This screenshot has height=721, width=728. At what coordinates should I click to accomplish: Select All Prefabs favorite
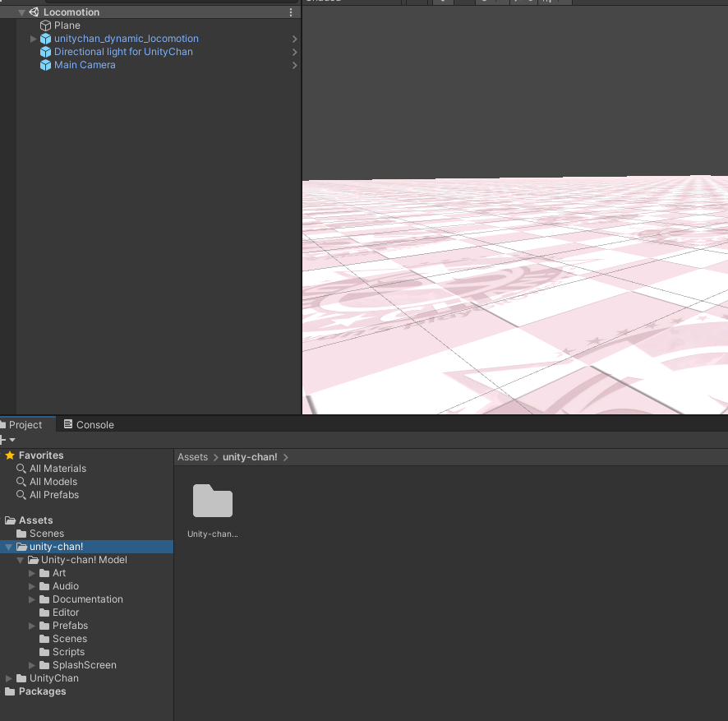pos(54,495)
